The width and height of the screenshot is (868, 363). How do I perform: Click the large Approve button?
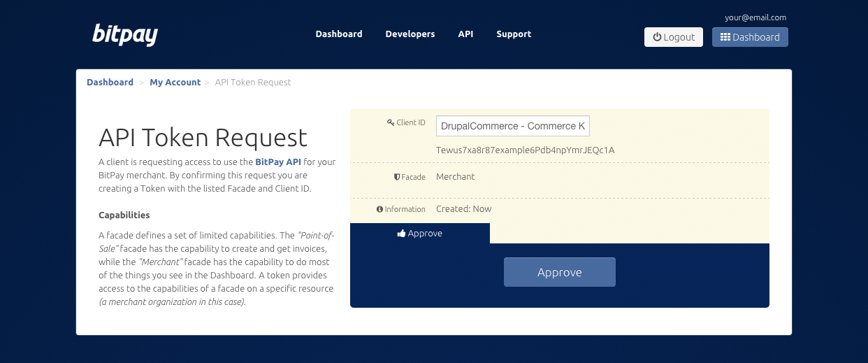(560, 272)
